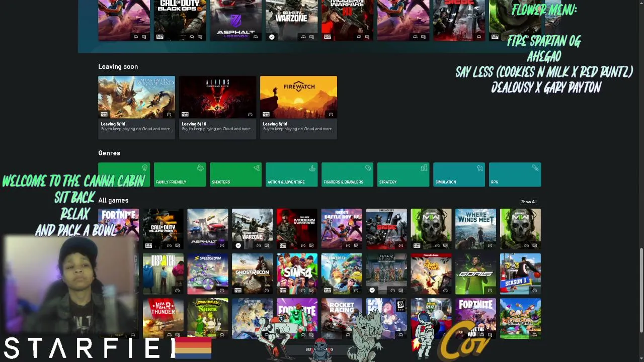Open the Brawlhalla Shrek game tile
The width and height of the screenshot is (644, 362).
(207, 318)
